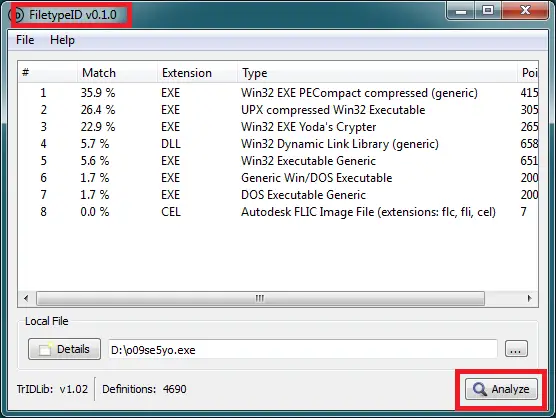
Task: Select the Autodesk FLIC Image File row
Action: click(x=278, y=212)
